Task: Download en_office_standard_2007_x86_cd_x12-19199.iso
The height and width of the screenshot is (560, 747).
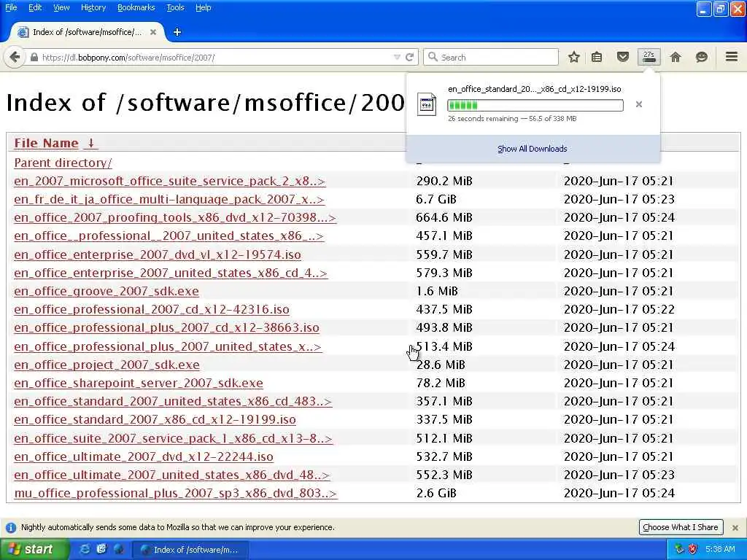Action: click(x=155, y=419)
